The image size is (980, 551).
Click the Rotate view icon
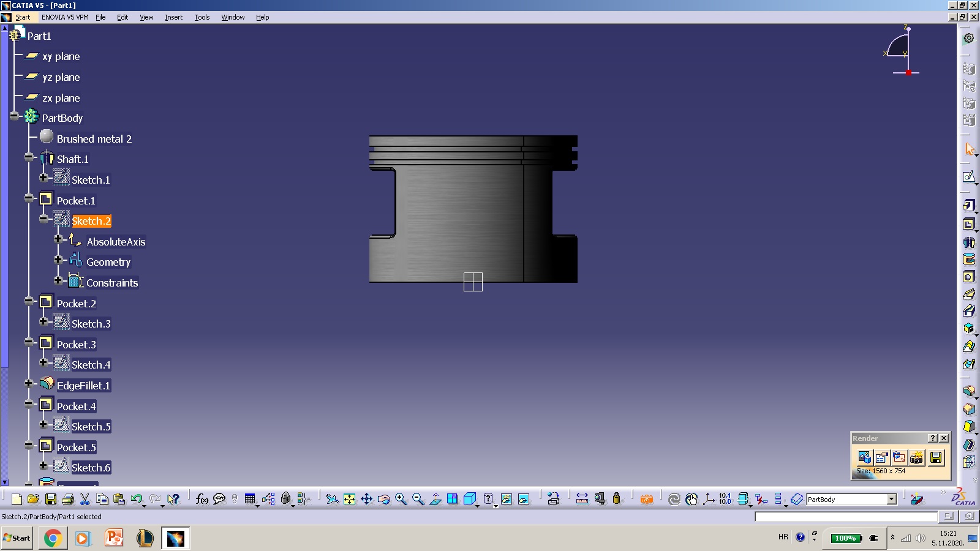(384, 500)
